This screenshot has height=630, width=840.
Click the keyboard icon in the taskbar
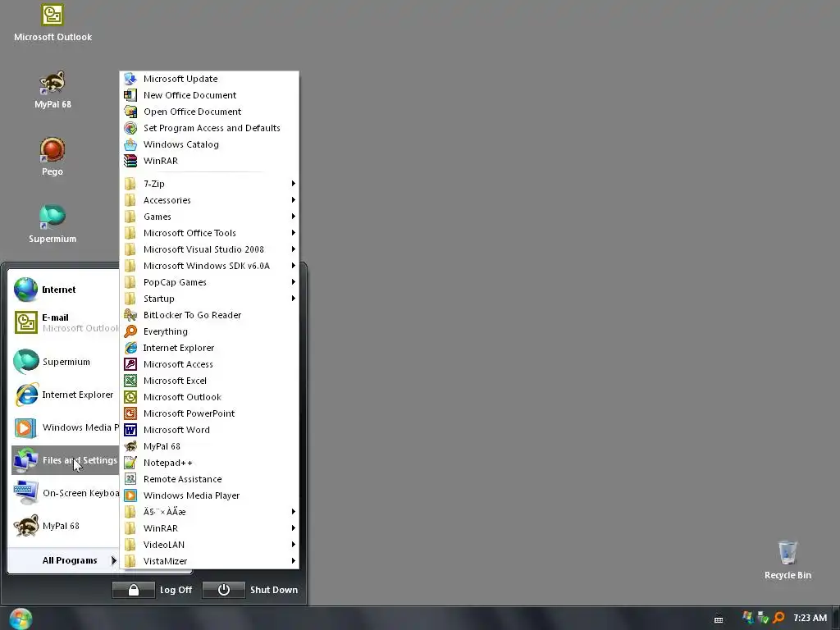click(x=719, y=619)
